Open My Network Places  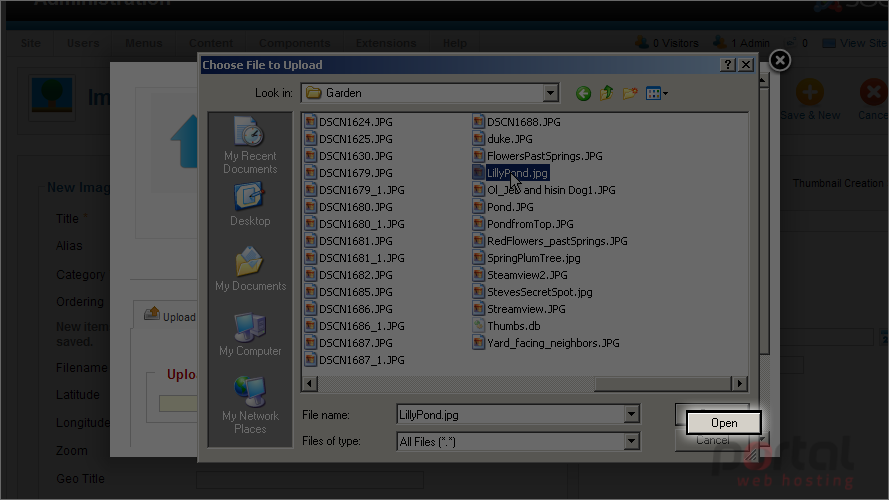[250, 405]
